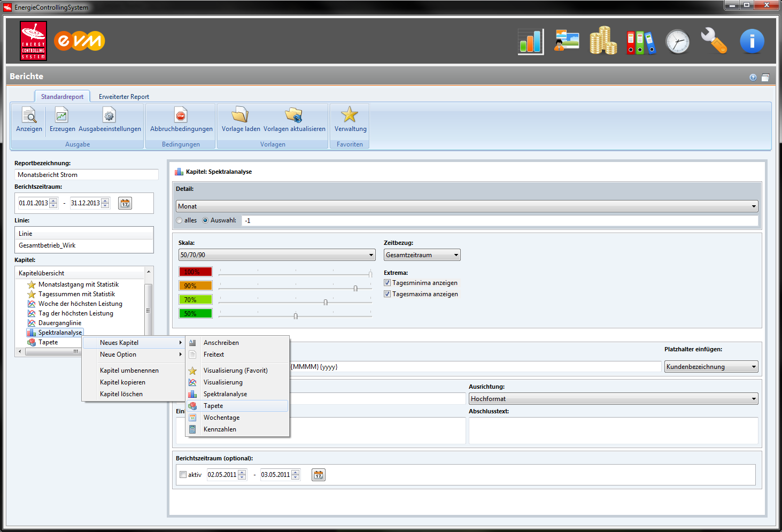Screen dimensions: 782x532
Task: Select Monatslastgang mit Statistik chapter
Action: point(79,284)
